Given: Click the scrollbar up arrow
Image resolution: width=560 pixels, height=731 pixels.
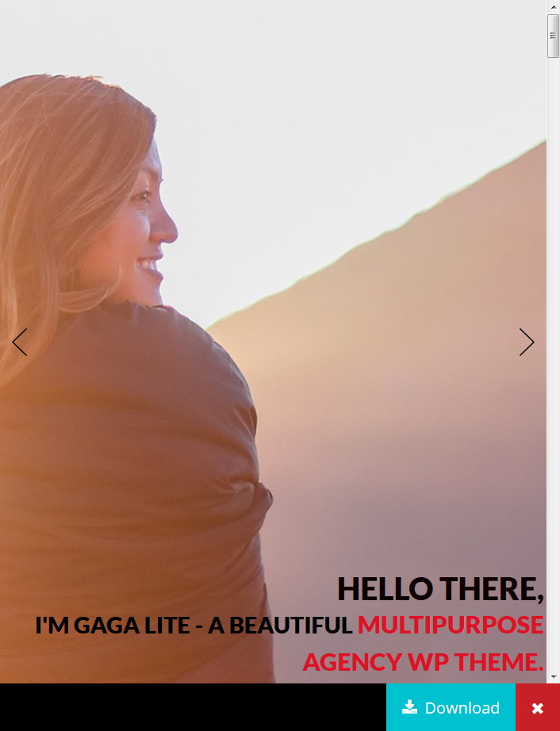Looking at the screenshot, I should (x=553, y=6).
